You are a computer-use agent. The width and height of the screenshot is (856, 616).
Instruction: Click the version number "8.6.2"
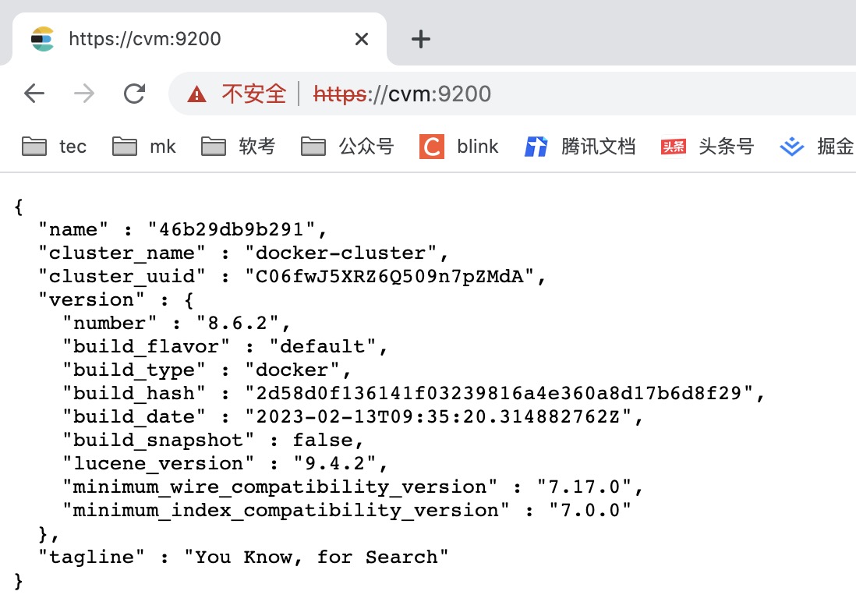(238, 324)
